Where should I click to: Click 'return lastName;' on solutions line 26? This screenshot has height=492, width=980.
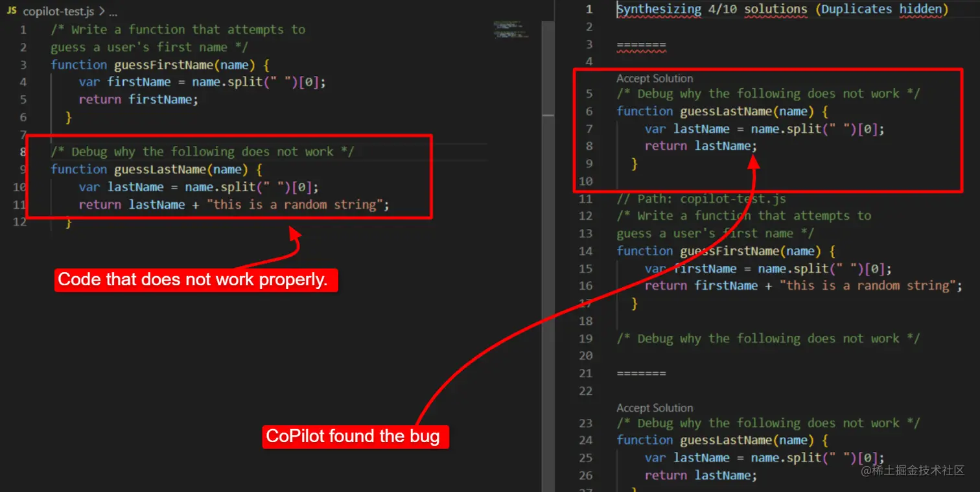[701, 475]
